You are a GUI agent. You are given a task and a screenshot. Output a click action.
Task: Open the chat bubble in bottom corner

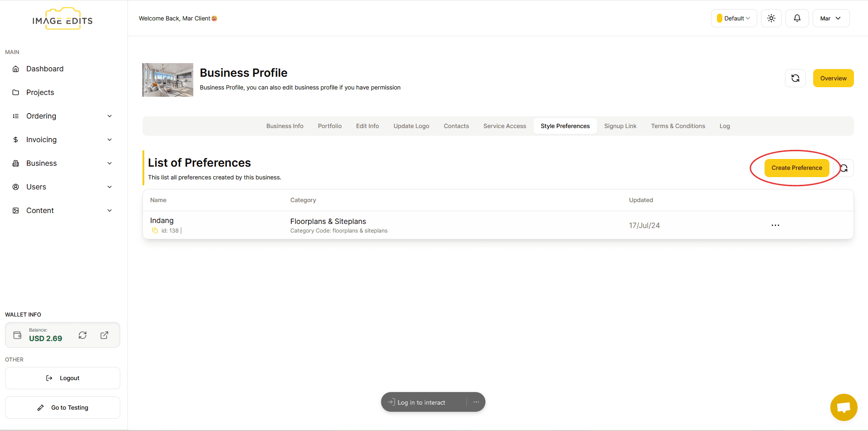(843, 407)
